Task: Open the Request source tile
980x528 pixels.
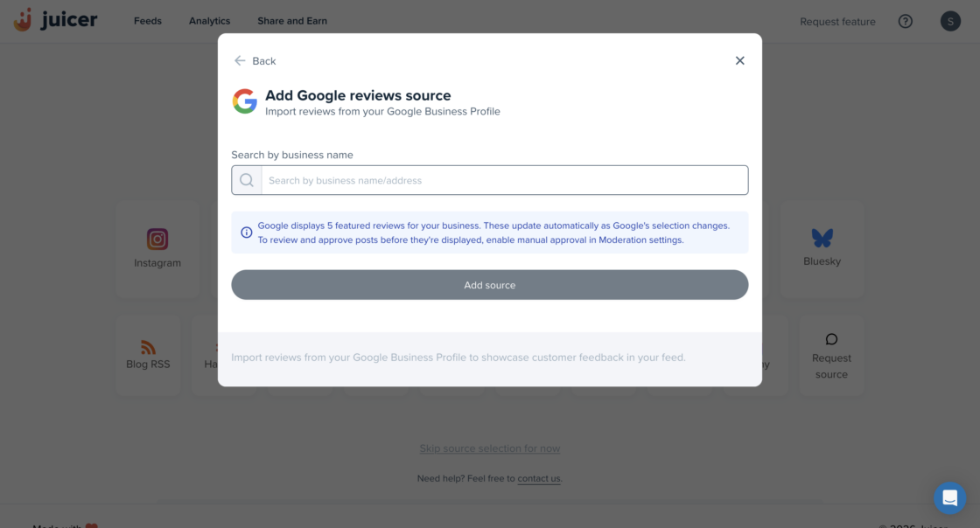Action: pos(831,356)
